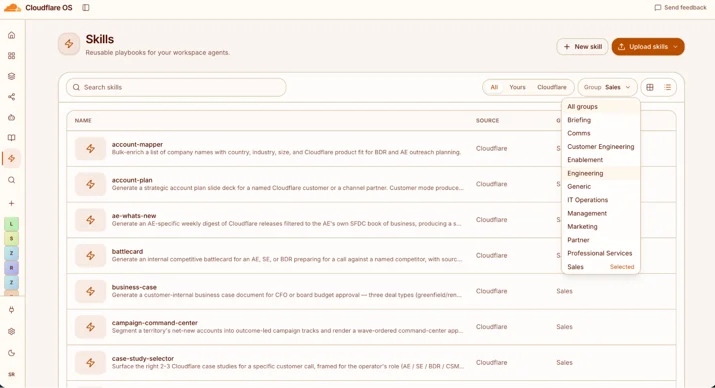Click the plus icon in sidebar

(x=11, y=203)
